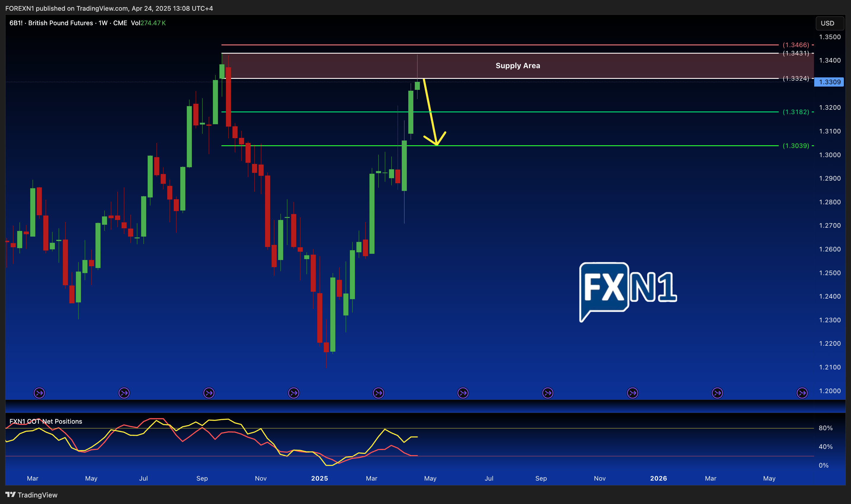Click the event marker icon near May
The width and height of the screenshot is (851, 504).
click(x=124, y=393)
